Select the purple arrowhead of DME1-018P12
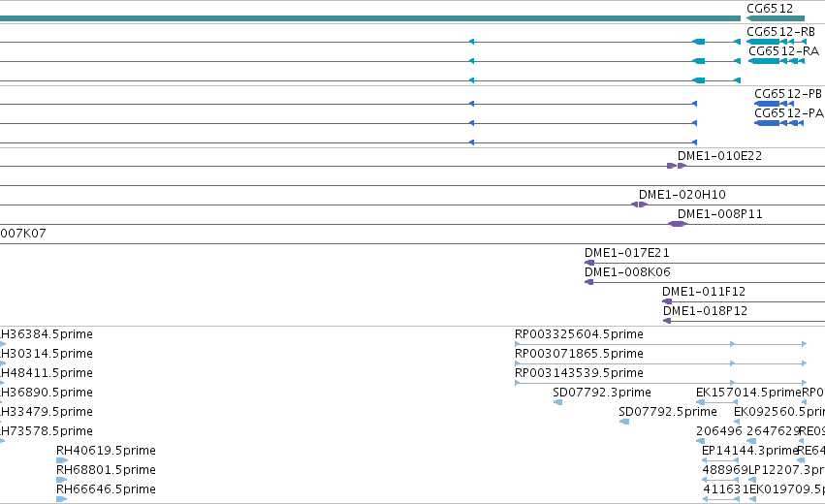The height and width of the screenshot is (504, 825). click(667, 321)
